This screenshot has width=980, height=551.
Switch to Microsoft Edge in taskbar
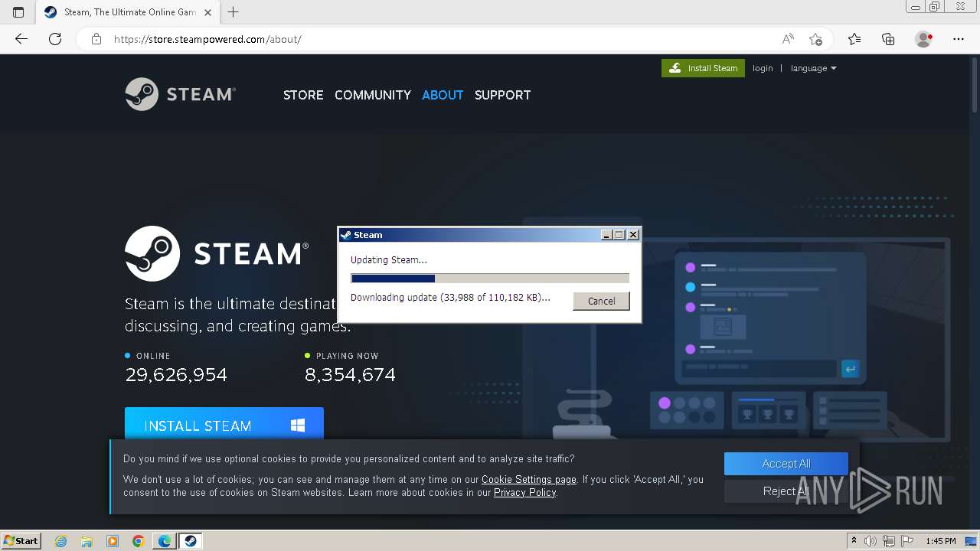click(x=165, y=541)
